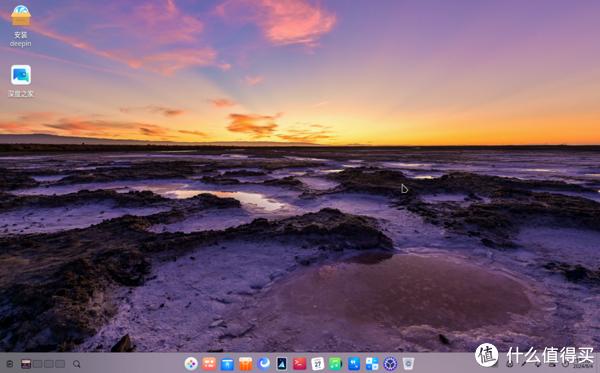Open the calendar icon showing 27
Viewport: 600px width, 373px height.
(318, 363)
